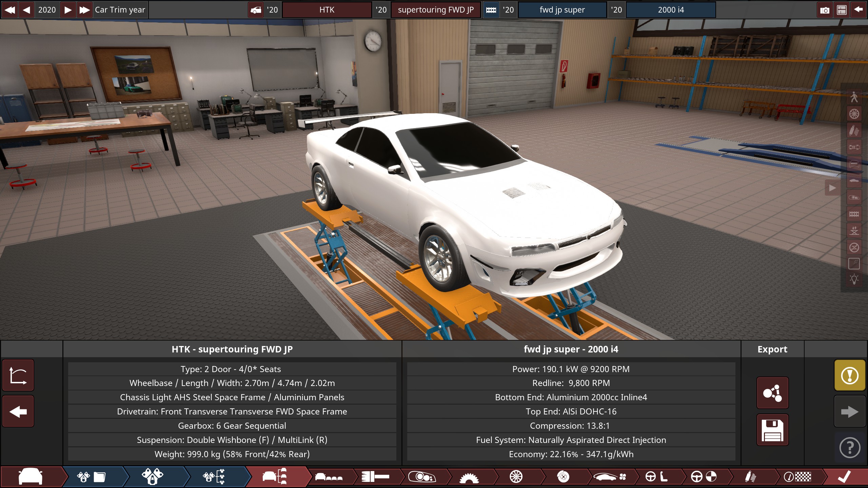Select the 2020 year field
The width and height of the screenshot is (868, 488).
[47, 9]
